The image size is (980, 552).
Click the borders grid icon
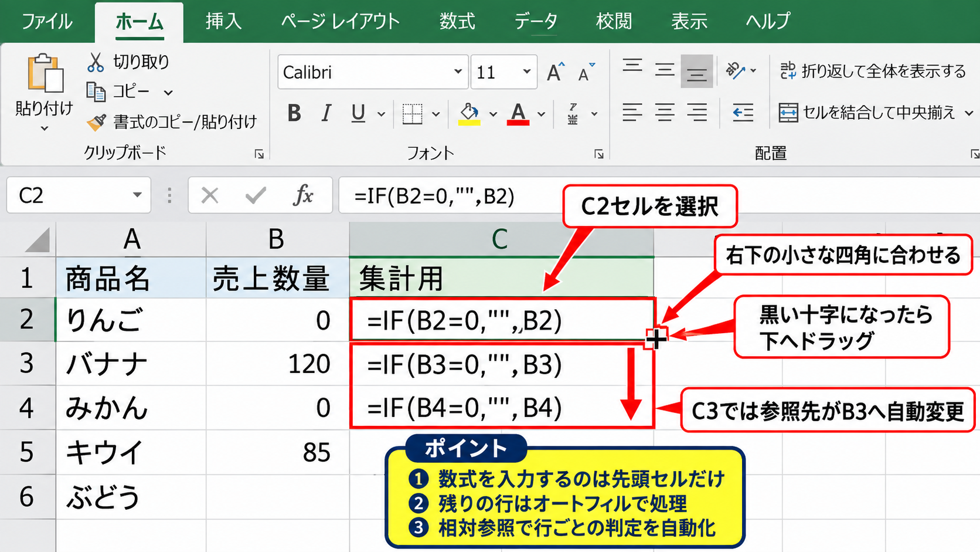[x=412, y=113]
